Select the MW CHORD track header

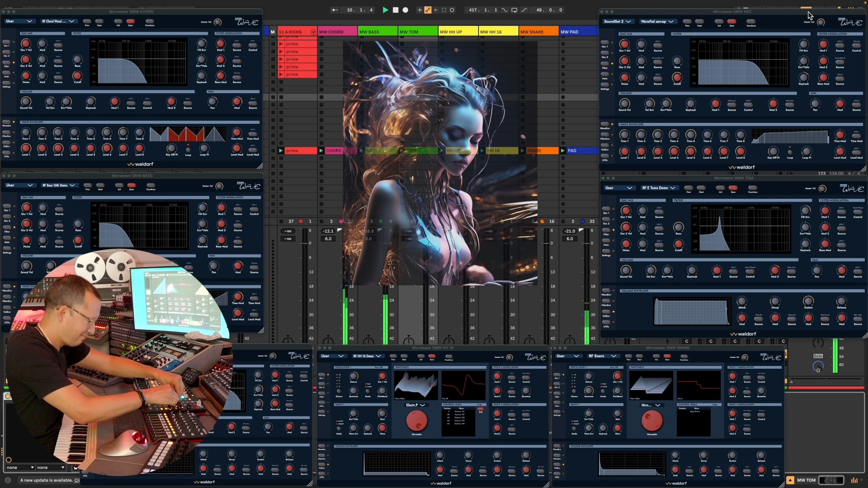tap(337, 32)
